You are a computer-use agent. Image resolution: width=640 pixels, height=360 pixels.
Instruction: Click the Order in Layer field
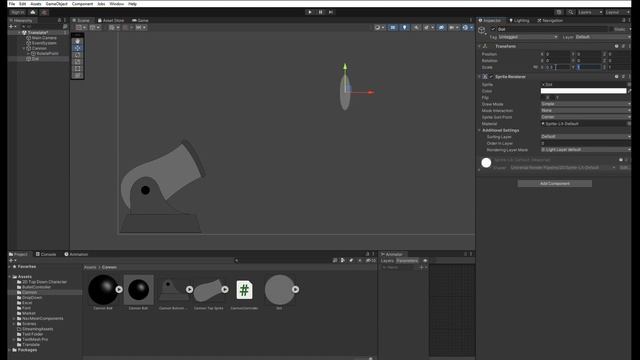[586, 143]
